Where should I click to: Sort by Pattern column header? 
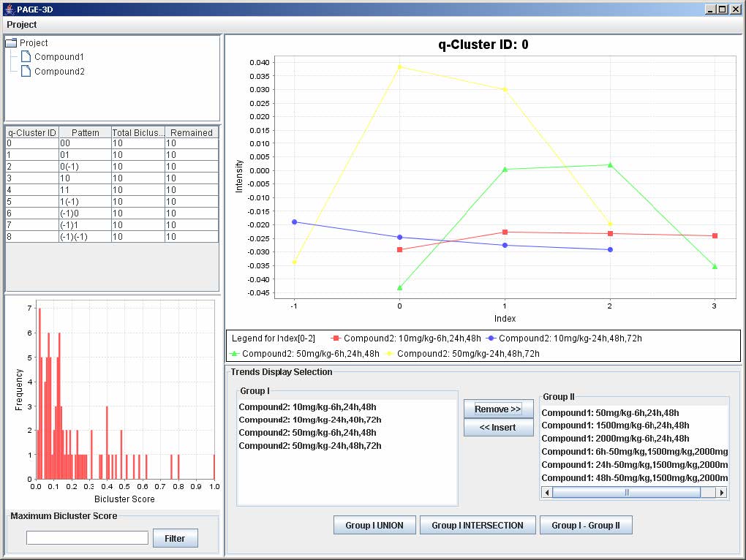[x=85, y=132]
